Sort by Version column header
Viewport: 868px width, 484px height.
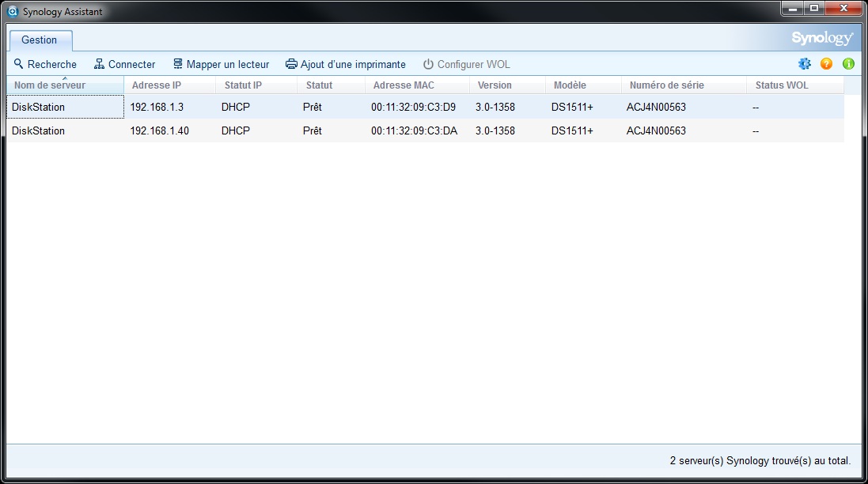tap(508, 85)
